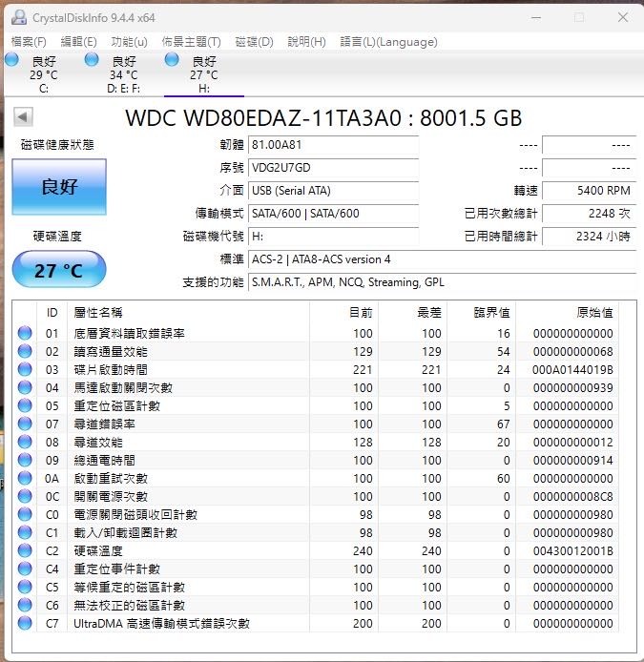This screenshot has width=644, height=662.
Task: Click the standard field ACS-2 | ATA8-ACS version 4
Action: coord(442,259)
